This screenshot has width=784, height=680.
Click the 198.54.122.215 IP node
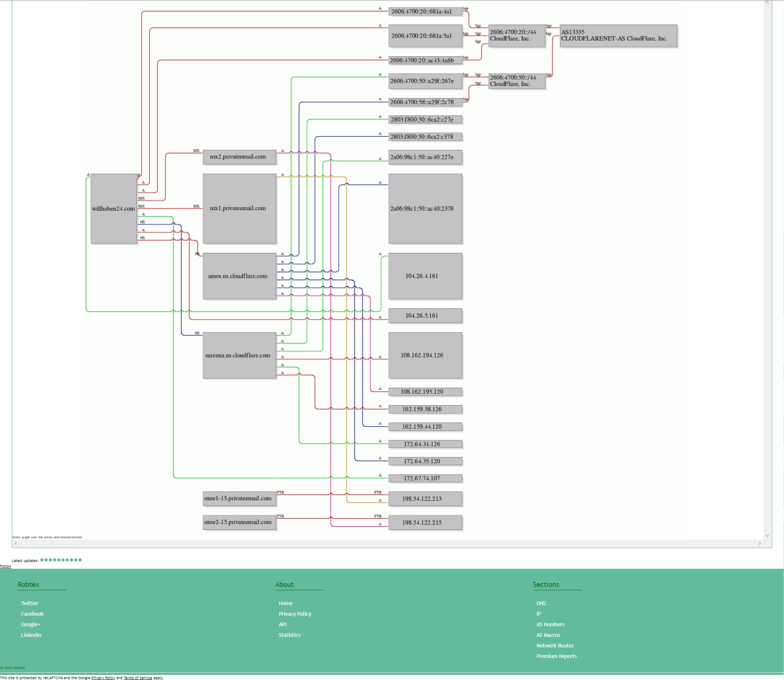pos(425,522)
